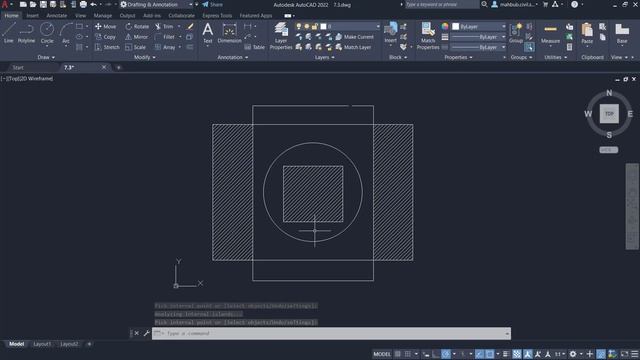
Task: Switch to the Layout1 tab
Action: [42, 344]
